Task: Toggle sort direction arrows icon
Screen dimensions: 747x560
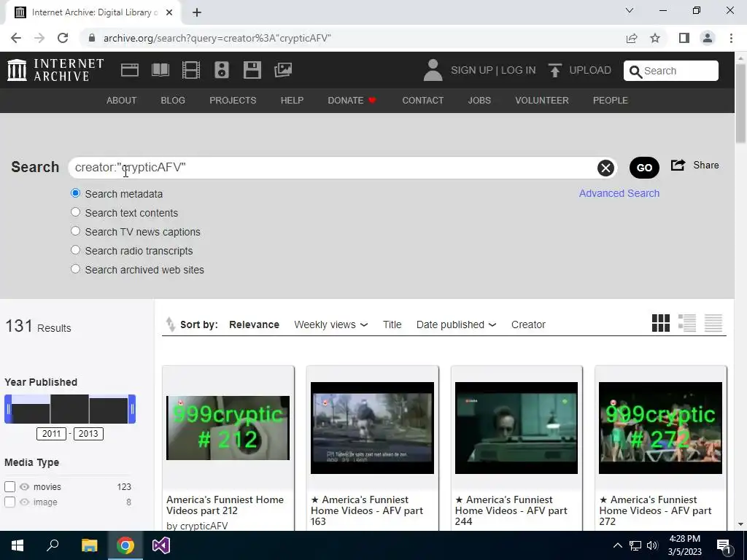Action: tap(170, 324)
